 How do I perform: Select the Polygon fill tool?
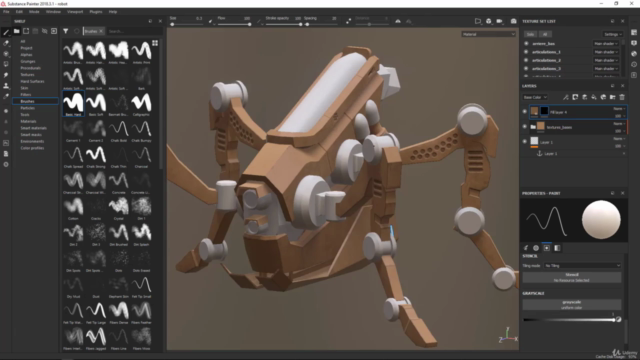6,64
